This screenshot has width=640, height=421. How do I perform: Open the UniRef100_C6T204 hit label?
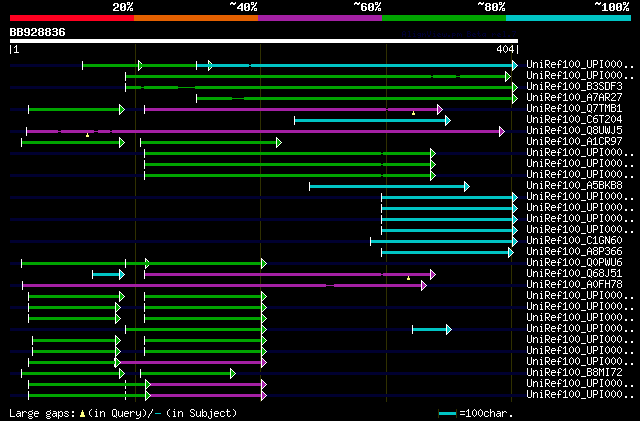pyautogui.click(x=574, y=120)
